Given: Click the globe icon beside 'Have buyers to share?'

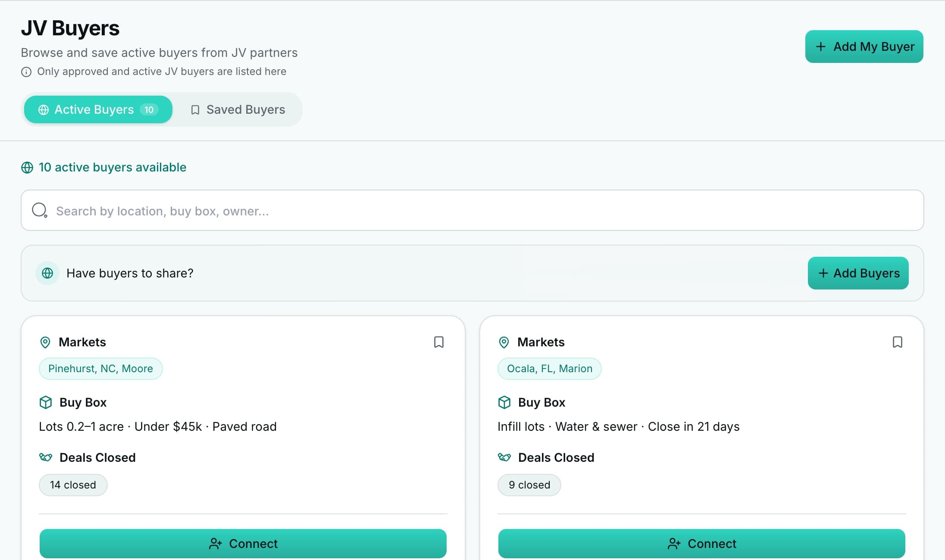Looking at the screenshot, I should tap(47, 273).
